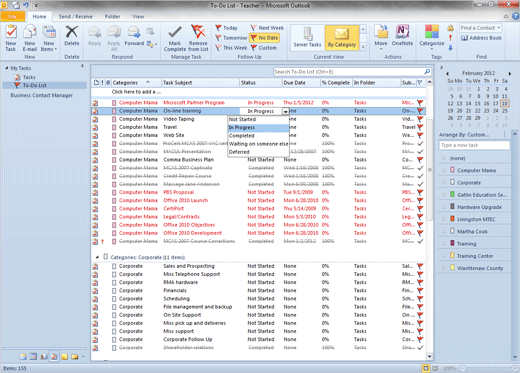Image resolution: width=520 pixels, height=373 pixels.
Task: Open Mail in the bottom navigation icons
Action: (x=23, y=357)
